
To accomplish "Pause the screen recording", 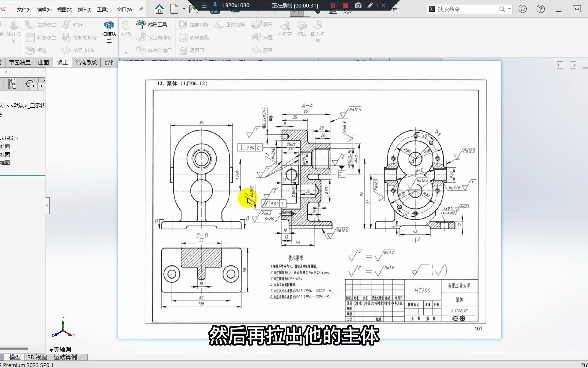I will pos(333,5).
